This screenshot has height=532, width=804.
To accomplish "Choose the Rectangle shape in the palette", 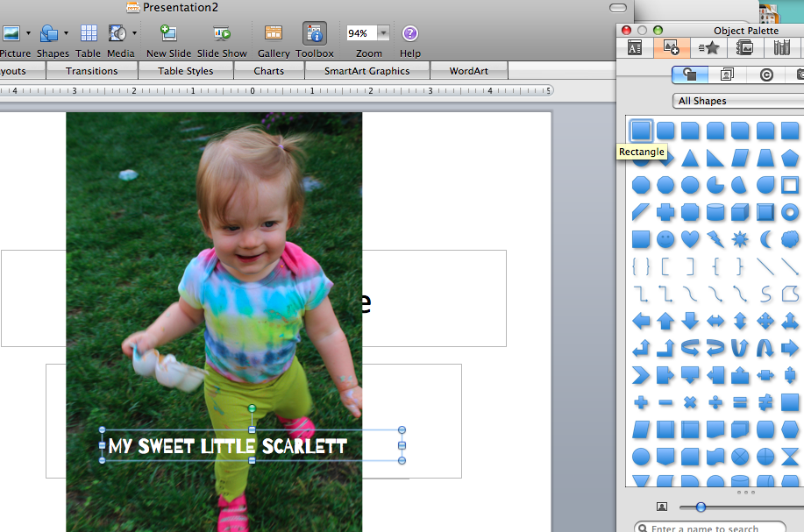I will pos(642,131).
